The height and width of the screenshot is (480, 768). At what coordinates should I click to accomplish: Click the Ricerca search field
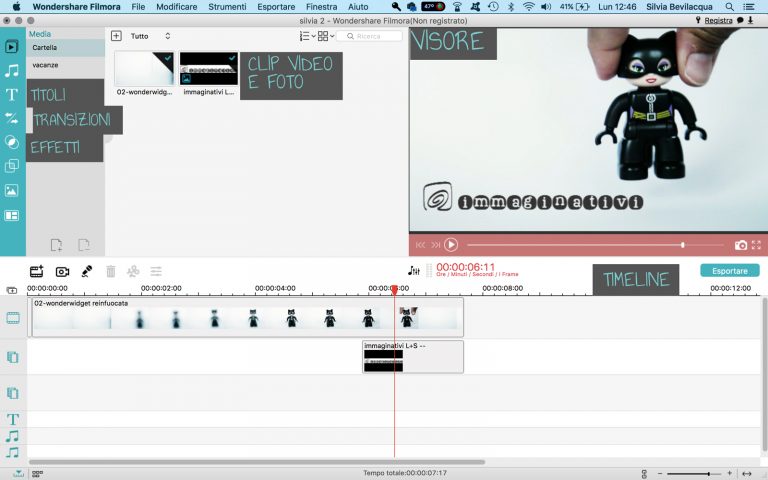pyautogui.click(x=370, y=36)
